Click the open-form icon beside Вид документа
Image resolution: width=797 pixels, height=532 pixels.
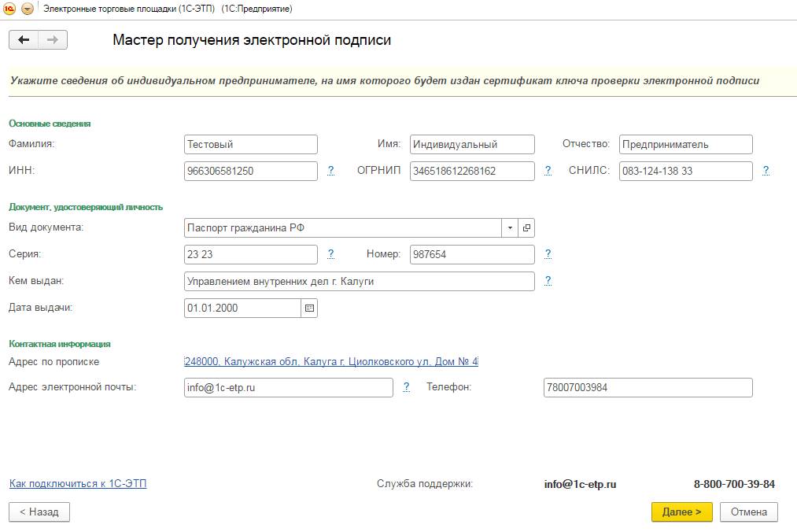526,228
